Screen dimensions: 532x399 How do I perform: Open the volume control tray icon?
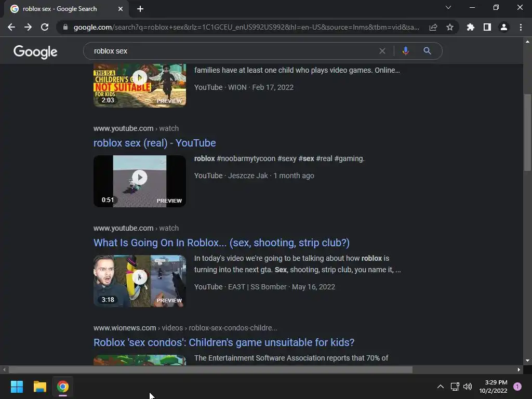[468, 387]
